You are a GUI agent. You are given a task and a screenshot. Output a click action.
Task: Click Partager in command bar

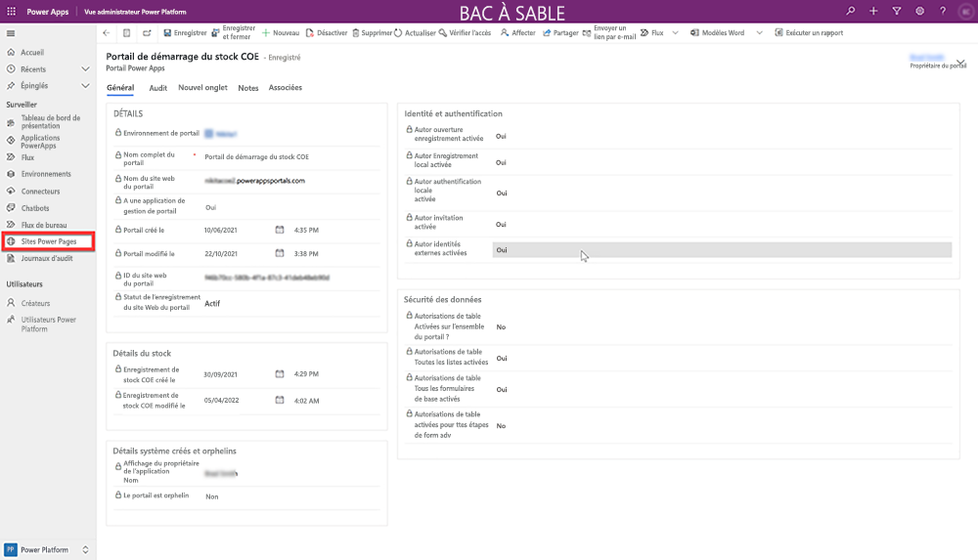[560, 33]
